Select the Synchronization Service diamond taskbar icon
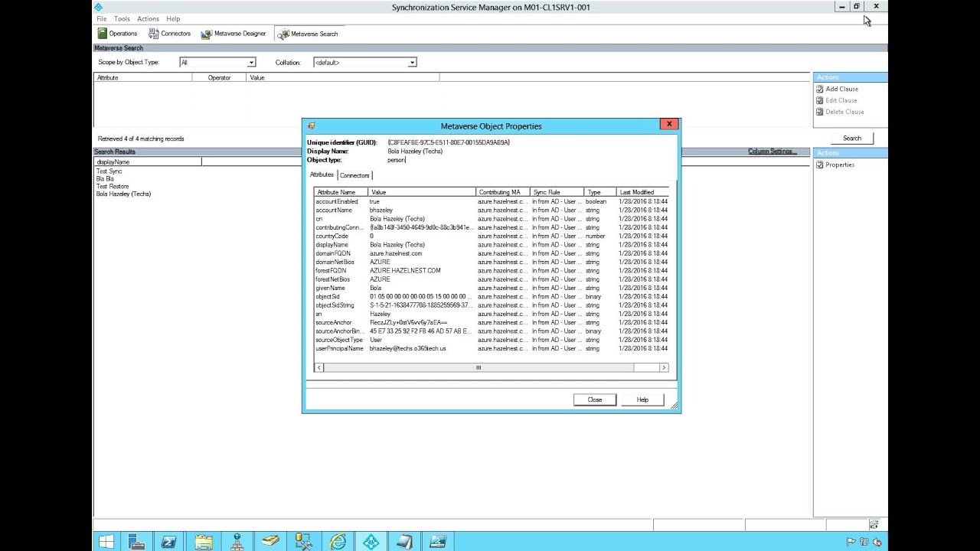The height and width of the screenshot is (551, 980). pos(371,542)
